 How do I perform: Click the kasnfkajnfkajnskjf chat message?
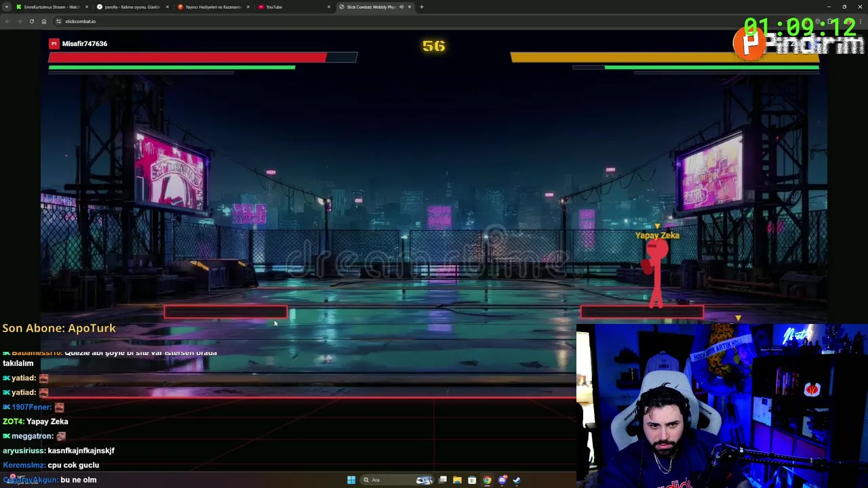click(81, 451)
